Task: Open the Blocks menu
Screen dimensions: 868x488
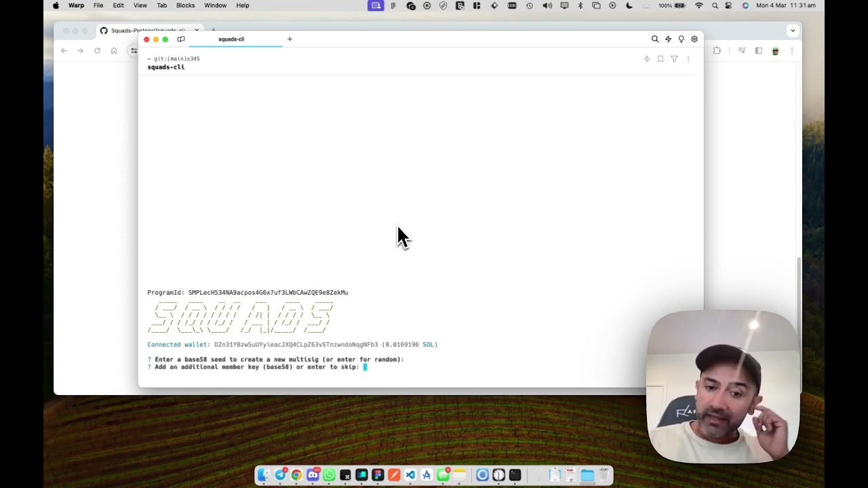Action: pos(185,5)
